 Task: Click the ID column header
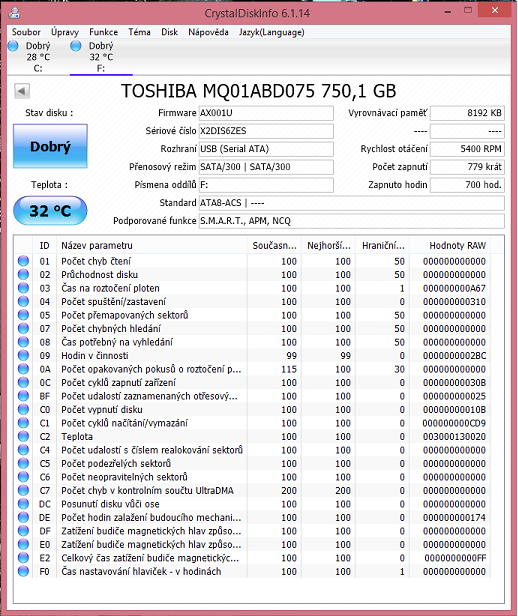(44, 246)
